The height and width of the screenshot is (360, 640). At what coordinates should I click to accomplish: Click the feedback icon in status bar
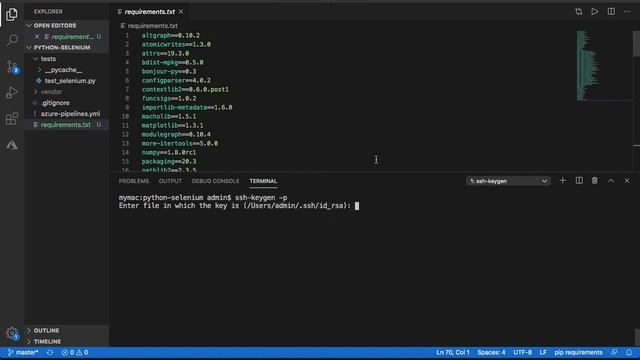(614, 352)
